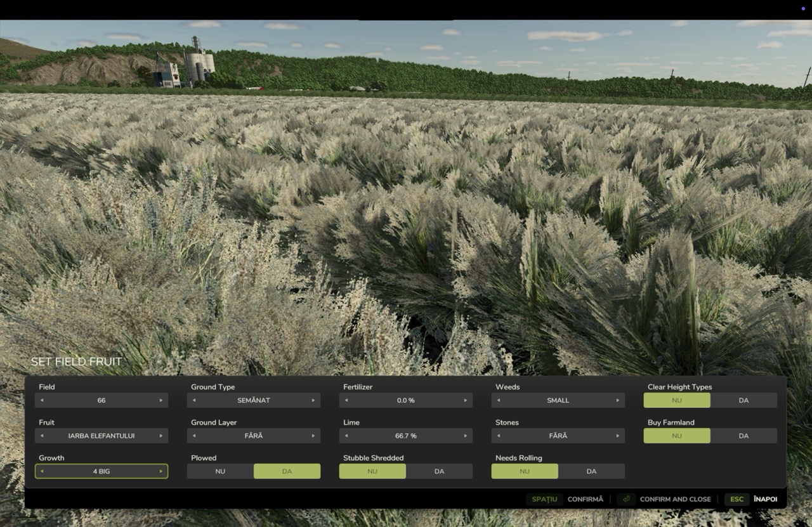Click the left arrow of Ground Type selector
This screenshot has width=812, height=527.
[x=194, y=400]
